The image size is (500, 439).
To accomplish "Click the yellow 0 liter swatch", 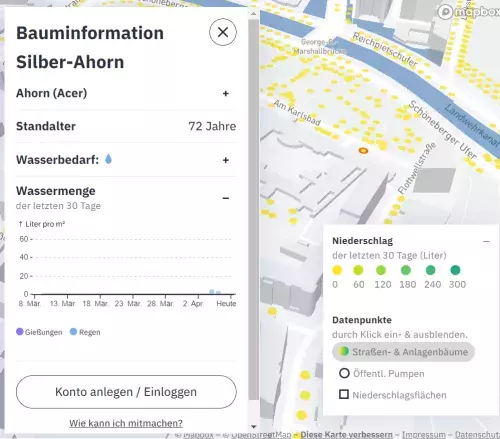I will [337, 270].
